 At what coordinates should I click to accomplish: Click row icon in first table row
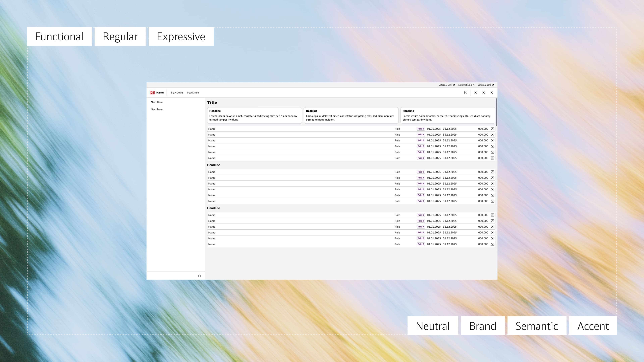[492, 129]
